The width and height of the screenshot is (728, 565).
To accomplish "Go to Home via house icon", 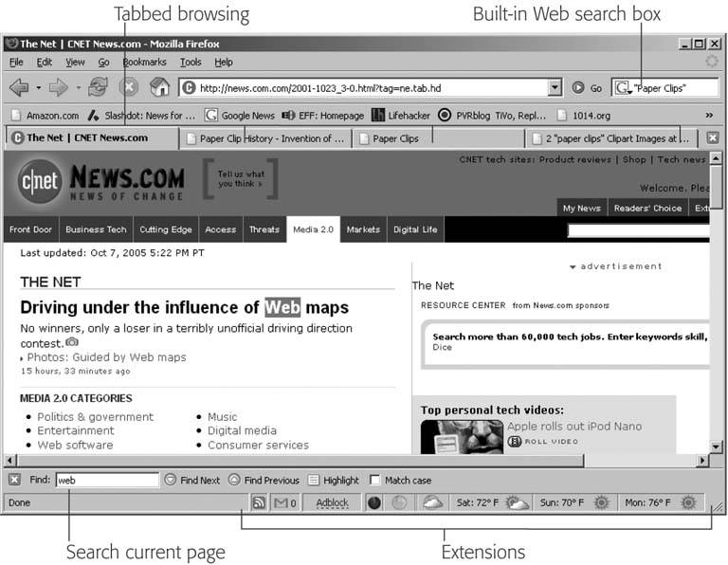I will [160, 88].
